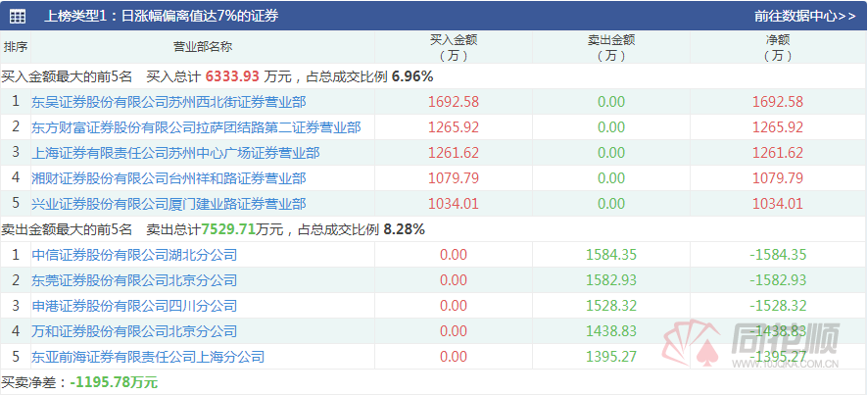Click buy amount 1261.62 in 买入金额 column

click(454, 153)
